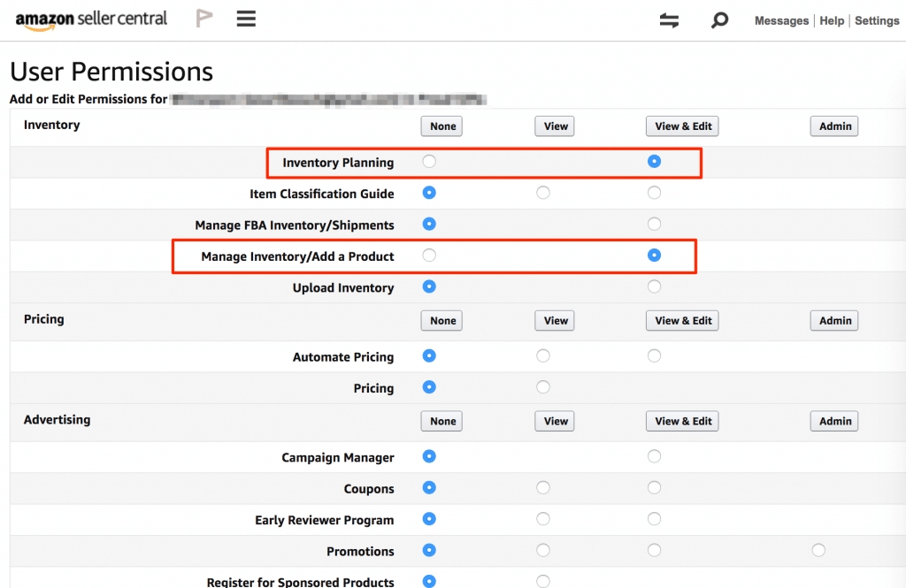Select View & Edit for Campaign Manager

coord(654,456)
